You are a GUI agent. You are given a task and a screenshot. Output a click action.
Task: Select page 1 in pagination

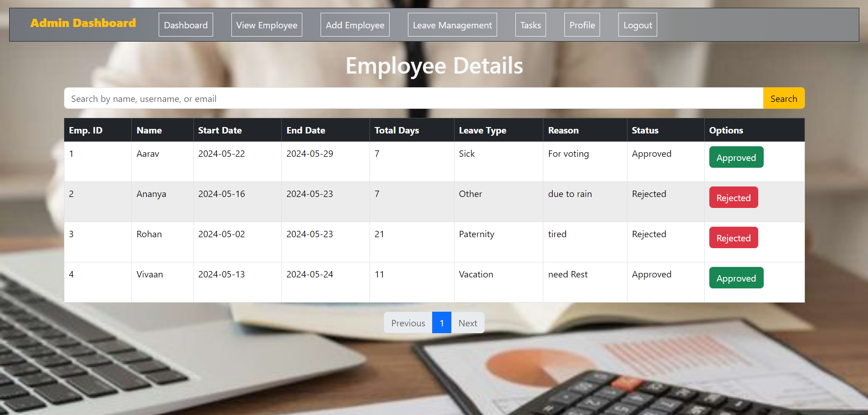[442, 323]
